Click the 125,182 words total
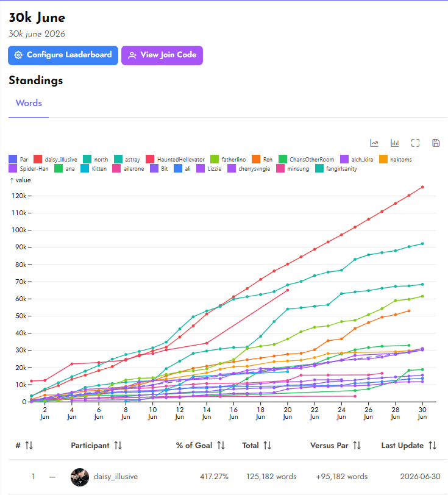This screenshot has height=495, width=448. (271, 477)
